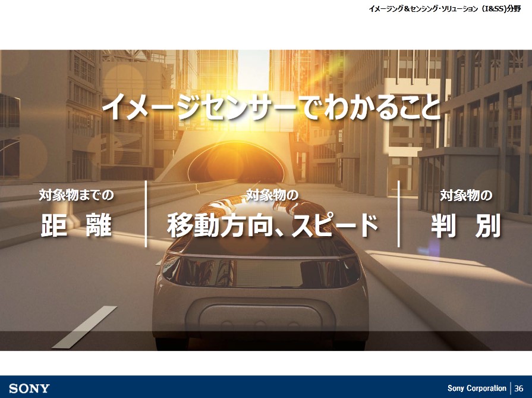532x398 pixels.
Task: Click the white divider line beside 判別
Action: pyautogui.click(x=399, y=214)
